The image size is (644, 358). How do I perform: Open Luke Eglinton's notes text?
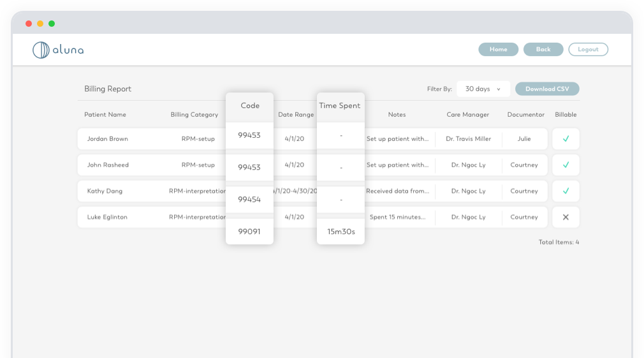coord(397,217)
